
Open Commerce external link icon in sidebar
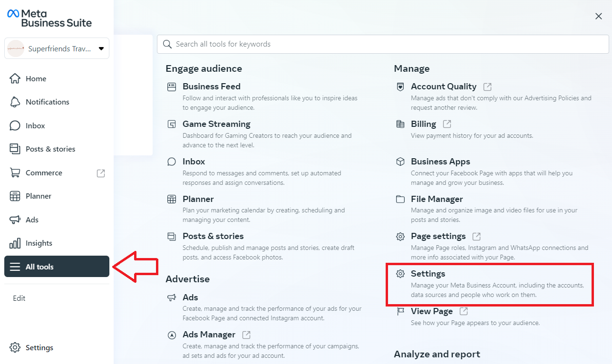101,173
